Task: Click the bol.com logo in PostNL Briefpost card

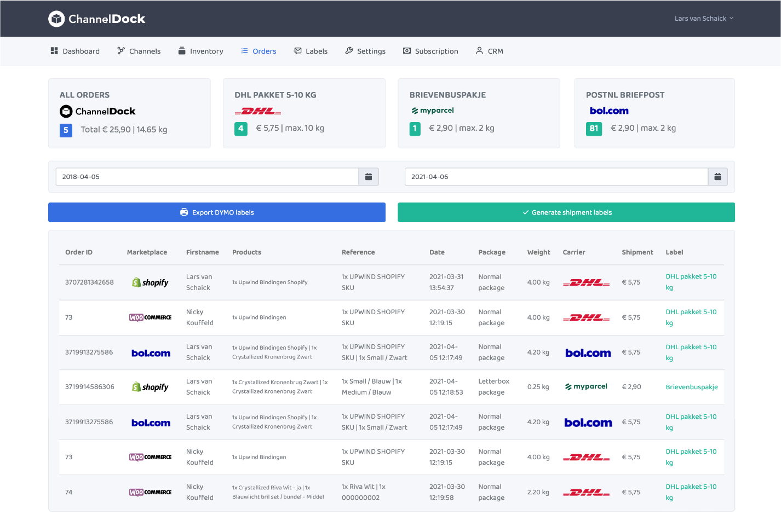Action: click(x=609, y=111)
